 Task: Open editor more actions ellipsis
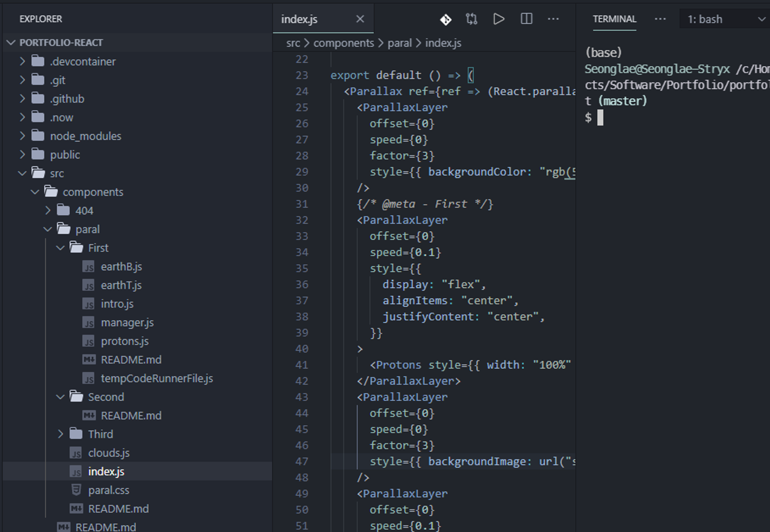[553, 19]
